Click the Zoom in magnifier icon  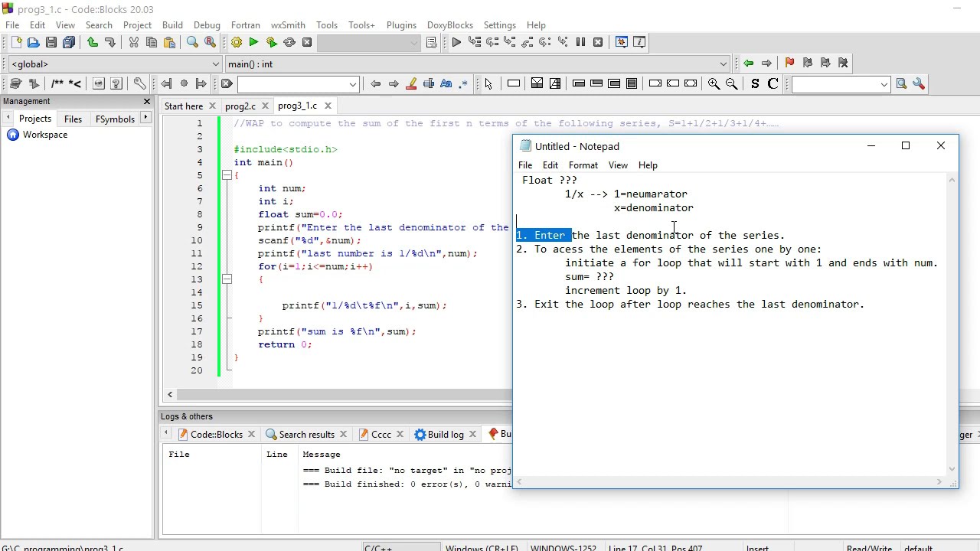[x=714, y=84]
